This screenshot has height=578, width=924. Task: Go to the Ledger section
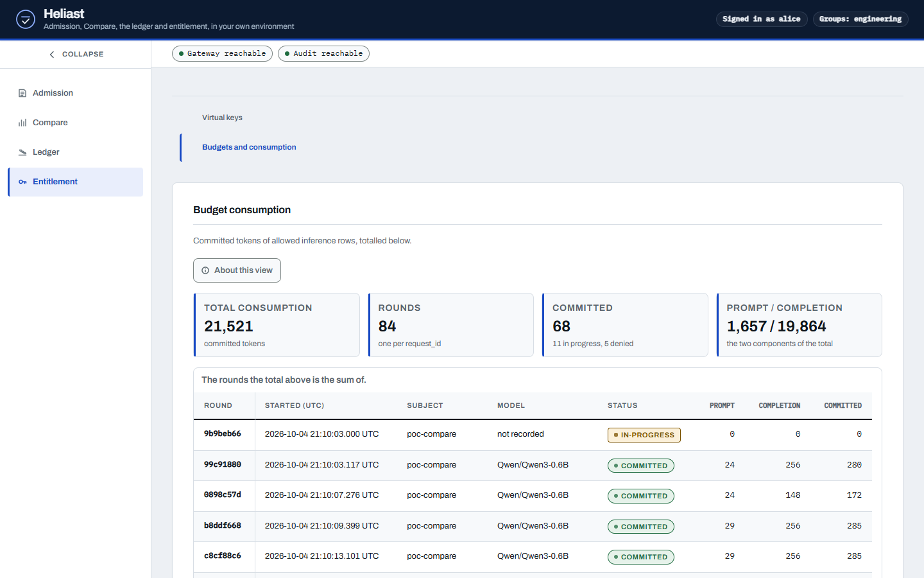pyautogui.click(x=76, y=152)
